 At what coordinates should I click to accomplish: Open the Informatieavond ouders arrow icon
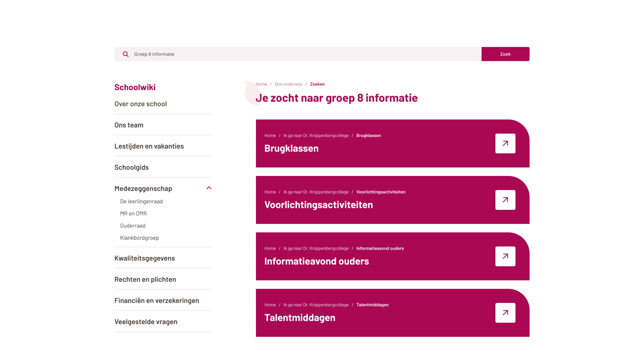pyautogui.click(x=505, y=256)
